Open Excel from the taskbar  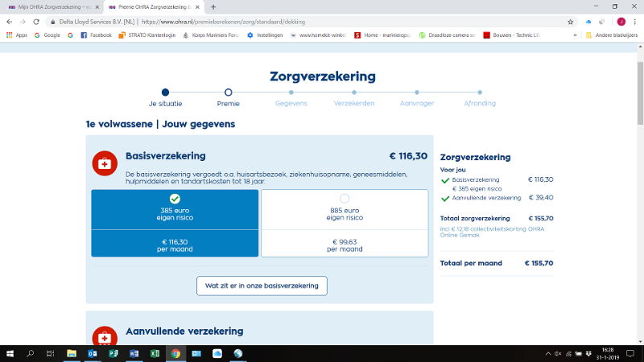tap(155, 353)
